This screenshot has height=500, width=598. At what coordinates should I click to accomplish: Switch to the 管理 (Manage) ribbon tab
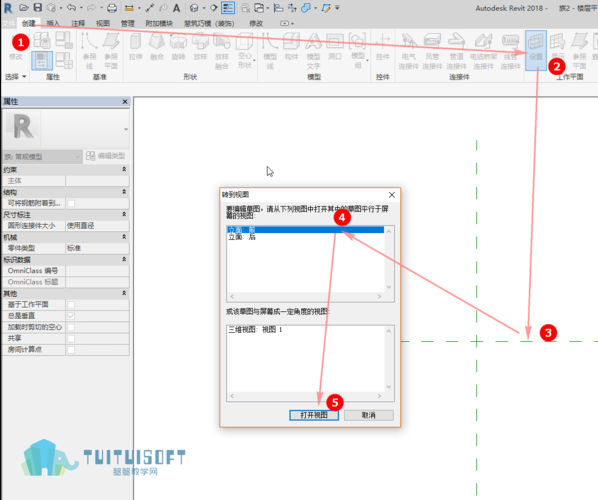click(x=127, y=23)
